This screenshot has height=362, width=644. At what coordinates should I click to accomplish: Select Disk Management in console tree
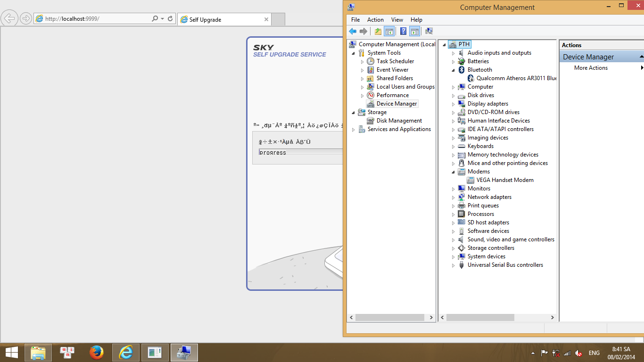click(x=399, y=121)
